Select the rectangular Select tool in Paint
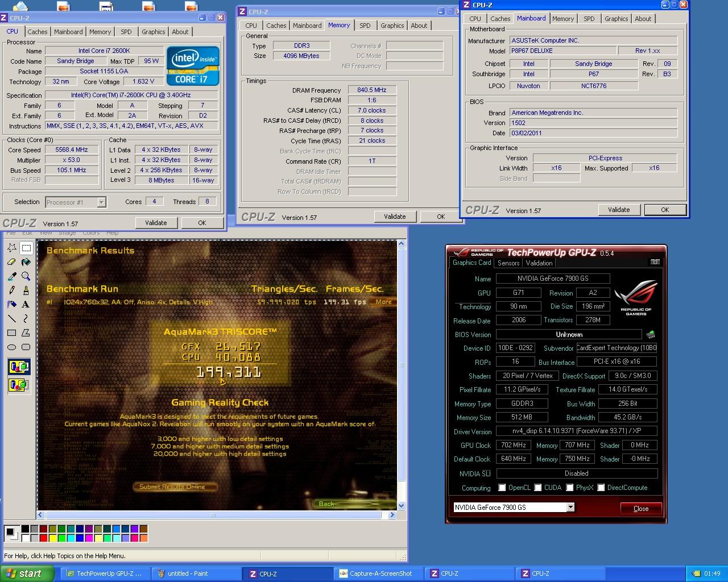The height and width of the screenshot is (582, 728). [x=26, y=248]
